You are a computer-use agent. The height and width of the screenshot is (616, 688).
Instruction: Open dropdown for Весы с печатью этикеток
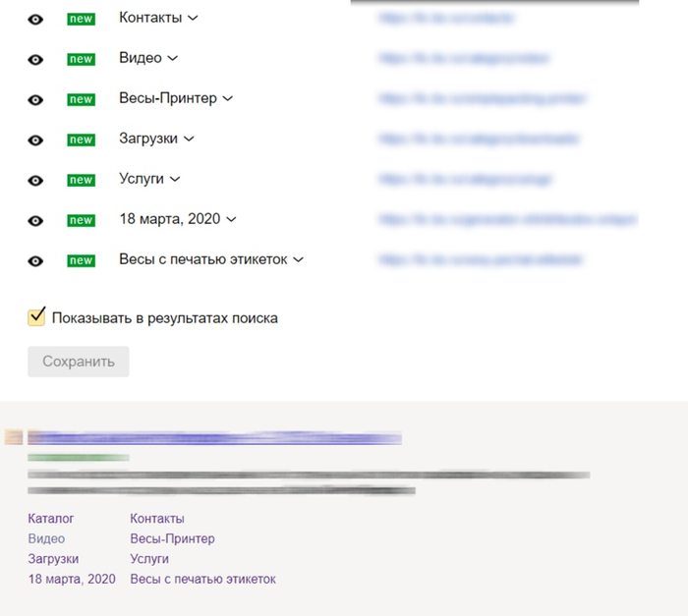(x=299, y=259)
